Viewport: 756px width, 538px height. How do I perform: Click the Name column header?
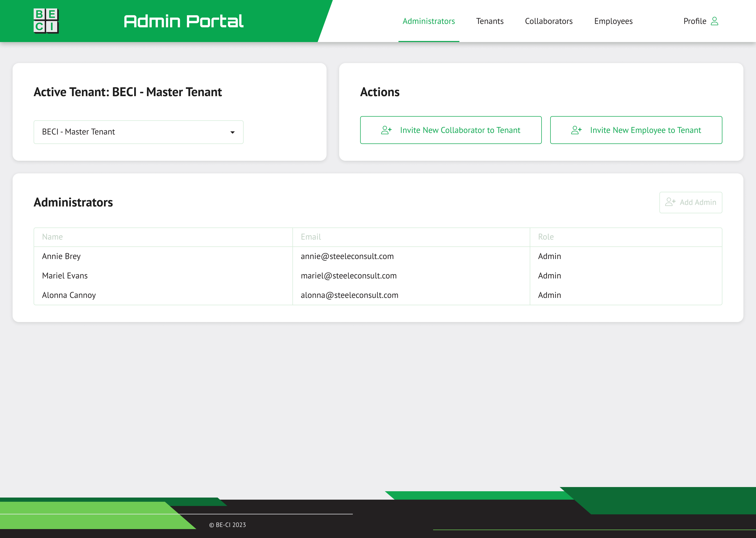(x=52, y=237)
